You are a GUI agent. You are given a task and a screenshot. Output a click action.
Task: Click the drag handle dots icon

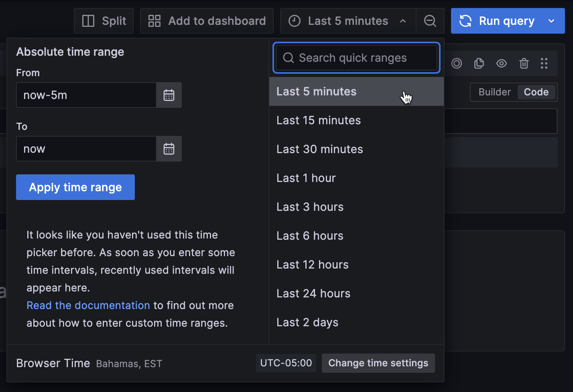[544, 63]
